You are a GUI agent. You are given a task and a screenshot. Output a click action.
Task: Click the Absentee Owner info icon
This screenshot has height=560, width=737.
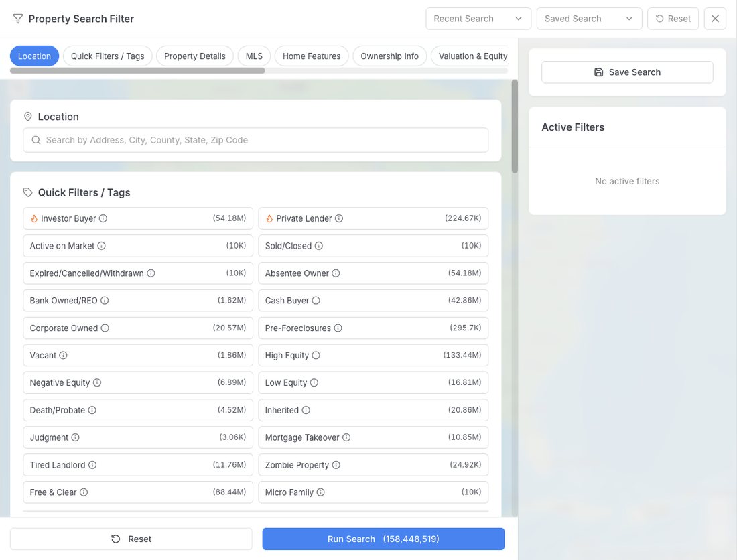tap(336, 273)
